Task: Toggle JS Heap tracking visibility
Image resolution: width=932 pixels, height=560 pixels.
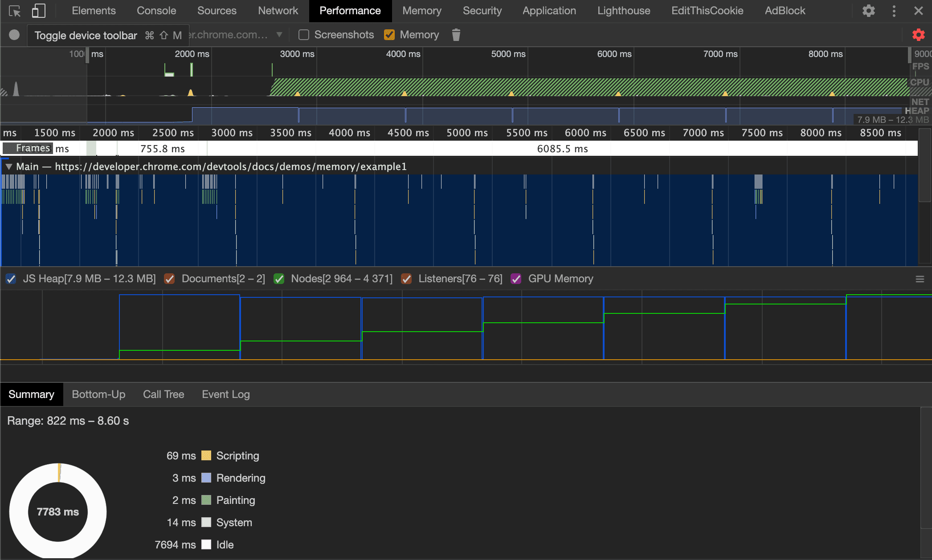Action: click(12, 279)
